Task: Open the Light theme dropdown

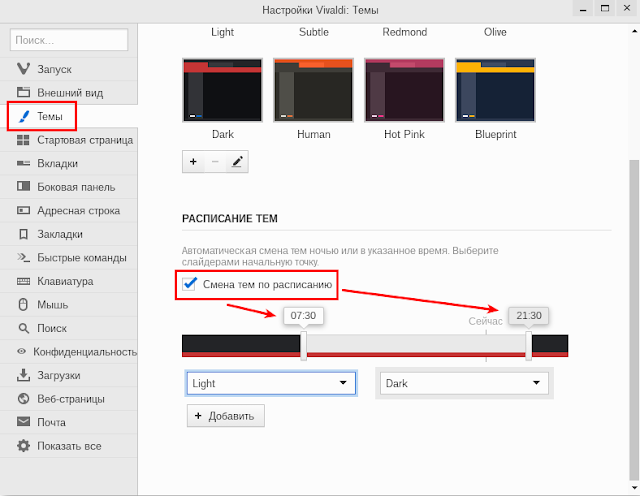Action: pos(271,383)
